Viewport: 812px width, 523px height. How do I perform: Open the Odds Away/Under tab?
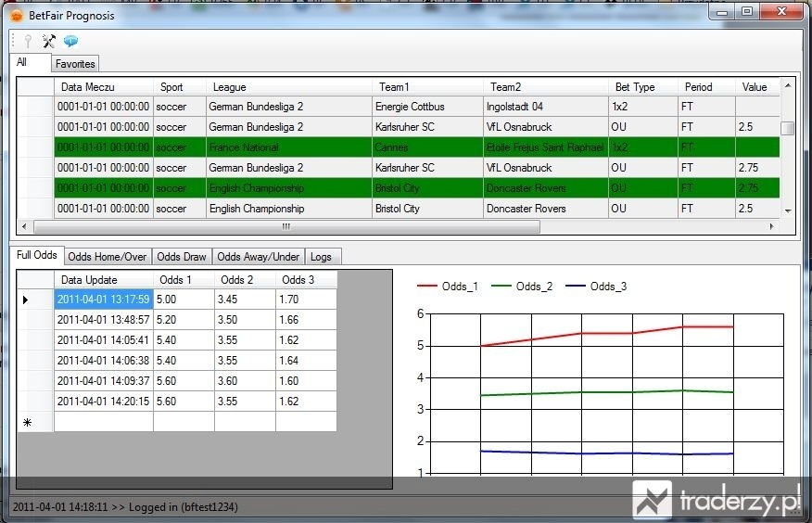(258, 256)
